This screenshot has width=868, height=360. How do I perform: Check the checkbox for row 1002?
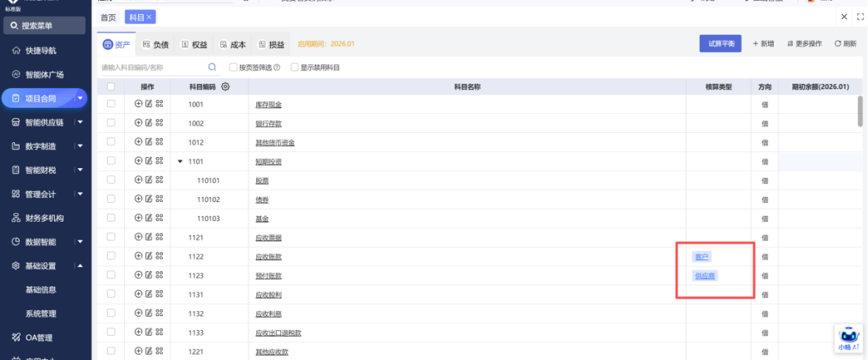click(112, 123)
